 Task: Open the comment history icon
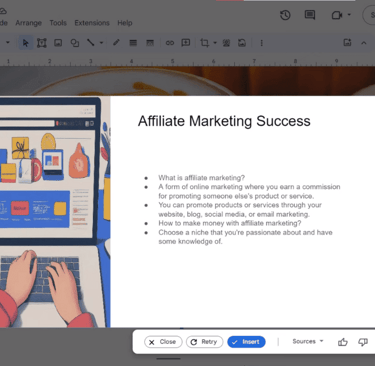pos(310,15)
